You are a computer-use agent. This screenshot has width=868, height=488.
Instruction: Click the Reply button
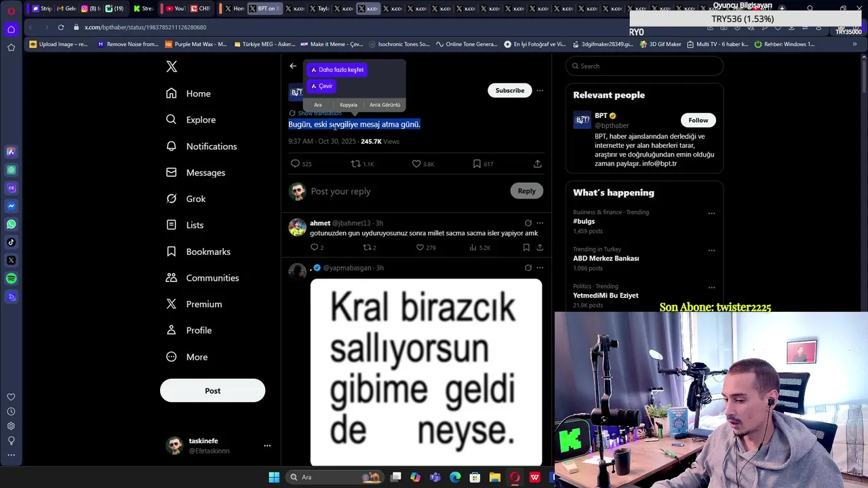[526, 191]
